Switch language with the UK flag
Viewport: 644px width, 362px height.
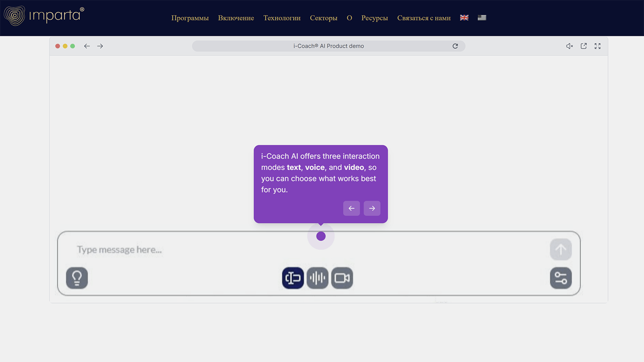[464, 18]
